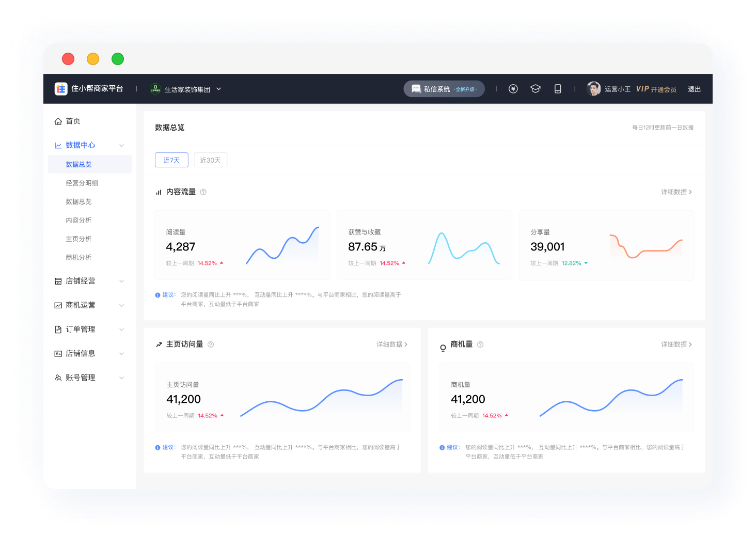
Task: Click help icon next to 内容流量
Action: coord(203,192)
